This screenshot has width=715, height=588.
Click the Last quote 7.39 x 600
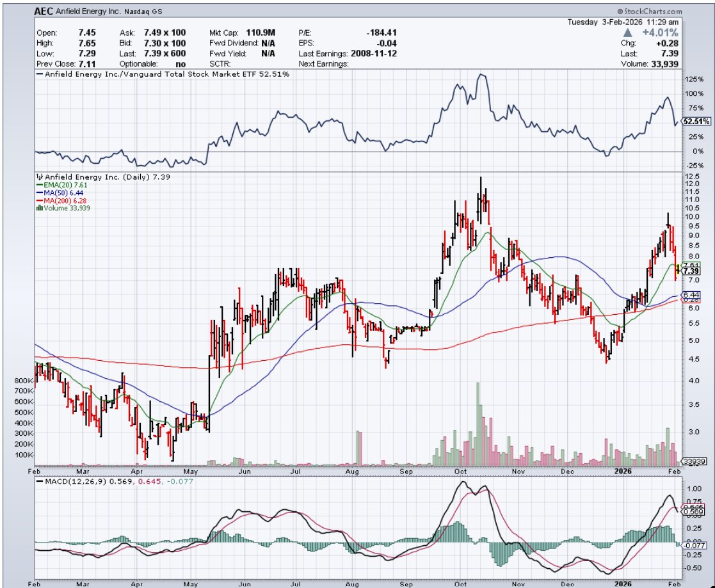(165, 53)
